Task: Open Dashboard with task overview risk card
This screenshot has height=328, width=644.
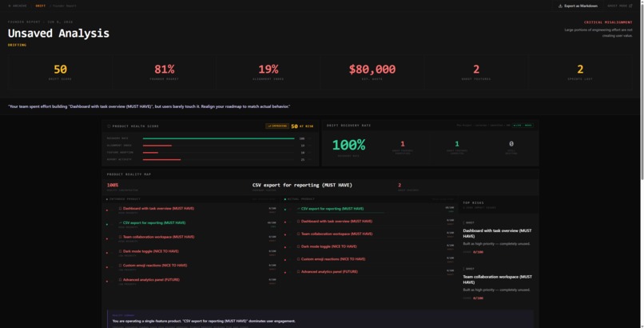Action: point(498,238)
